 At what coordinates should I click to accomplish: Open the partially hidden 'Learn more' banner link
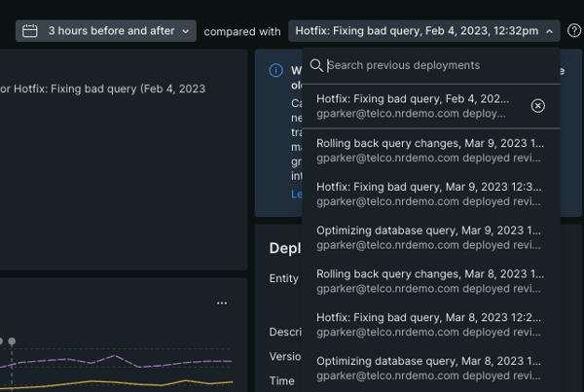coord(296,194)
